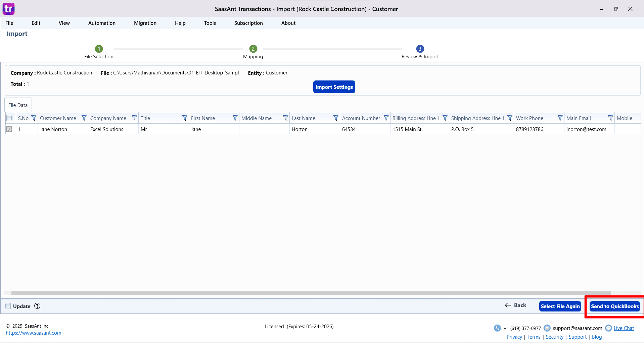Click the jnorton@test.com email cell

coord(589,129)
